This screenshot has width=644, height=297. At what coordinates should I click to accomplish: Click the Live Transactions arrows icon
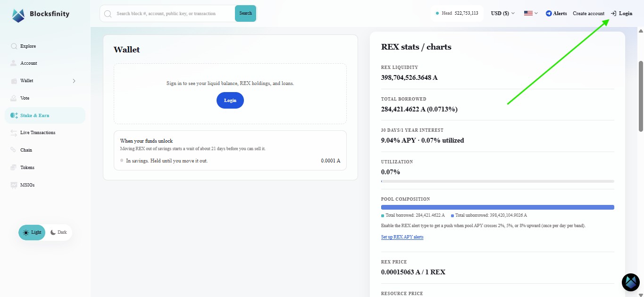tap(14, 133)
